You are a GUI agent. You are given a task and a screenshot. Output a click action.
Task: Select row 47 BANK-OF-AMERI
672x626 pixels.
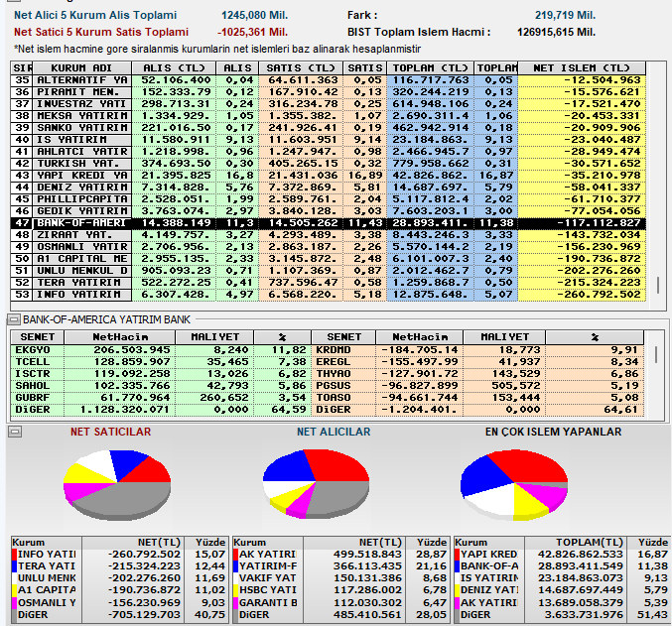click(329, 223)
